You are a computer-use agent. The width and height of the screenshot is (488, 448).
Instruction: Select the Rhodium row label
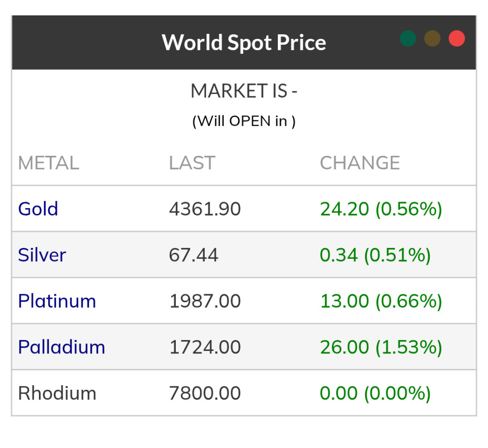pos(57,393)
